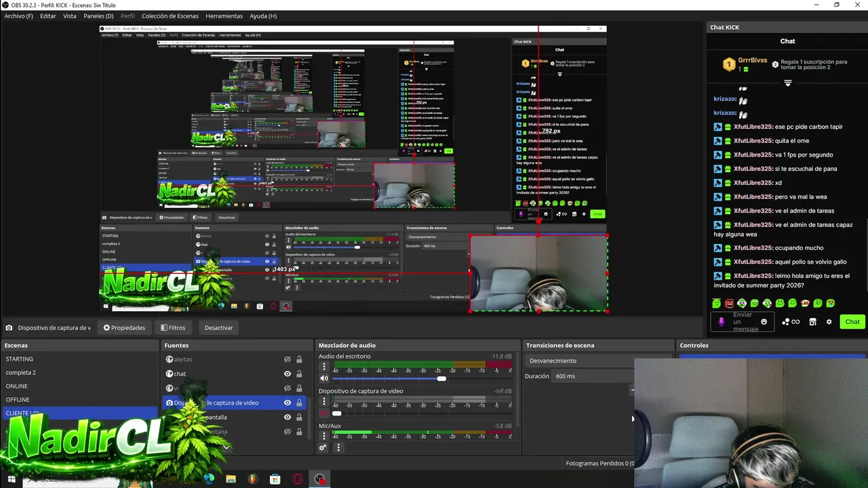Select the completa 2 scene
Screen dimensions: 868x488
pos(80,373)
